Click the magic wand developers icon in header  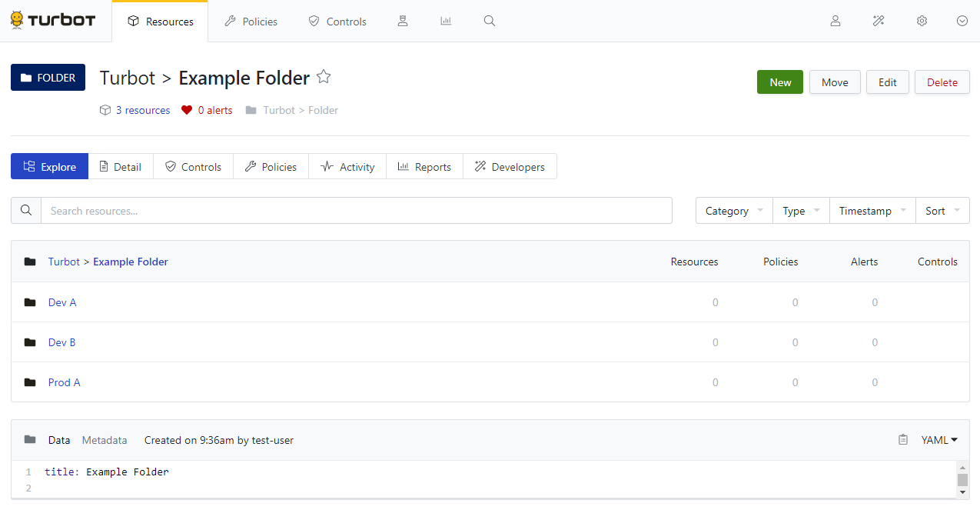(x=879, y=21)
